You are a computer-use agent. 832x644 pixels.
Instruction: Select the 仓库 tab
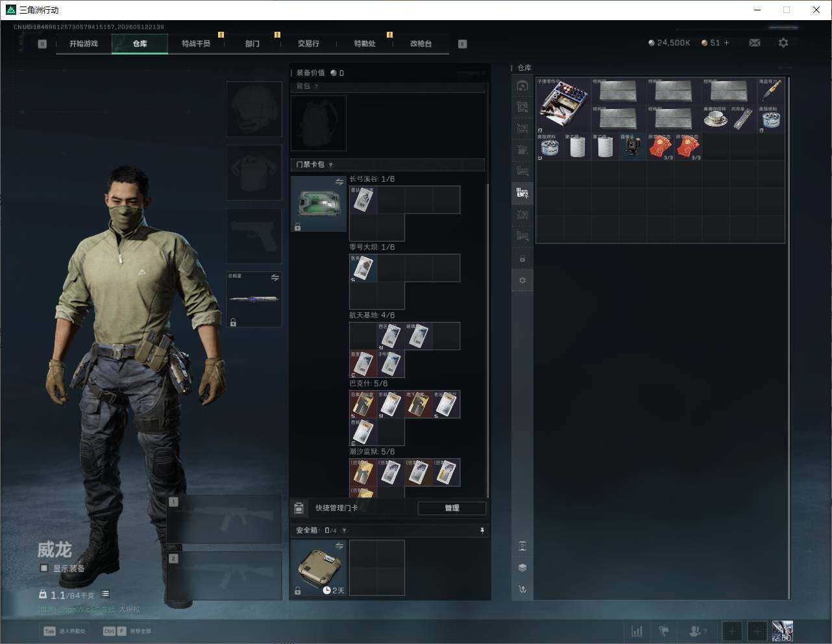pyautogui.click(x=140, y=43)
